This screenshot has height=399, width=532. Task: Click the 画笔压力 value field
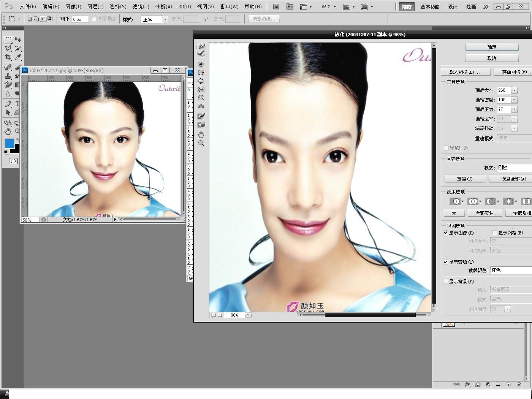click(x=504, y=109)
